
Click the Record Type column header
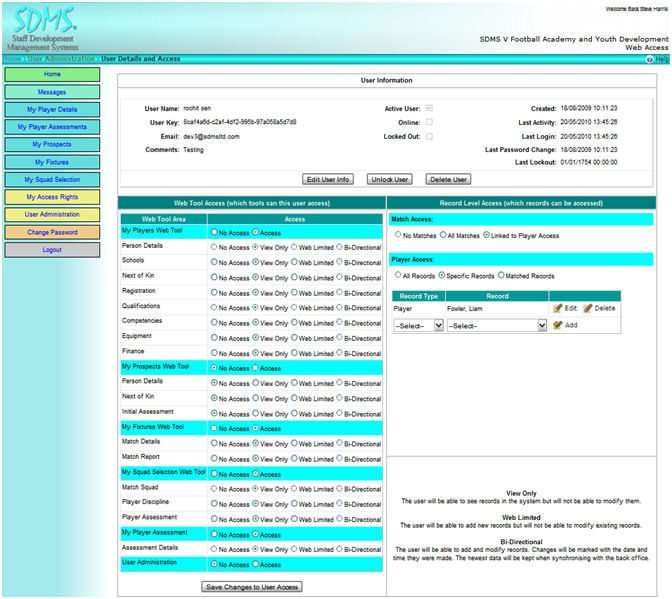(x=419, y=296)
